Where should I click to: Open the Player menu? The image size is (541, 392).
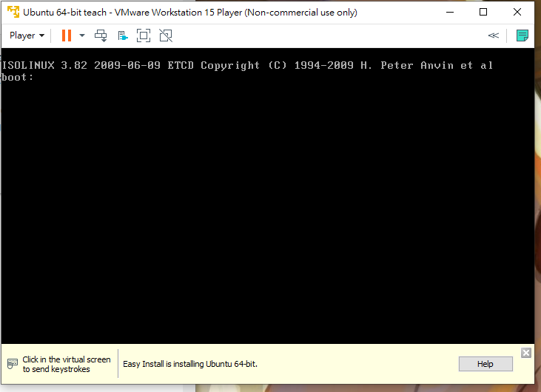click(x=27, y=36)
